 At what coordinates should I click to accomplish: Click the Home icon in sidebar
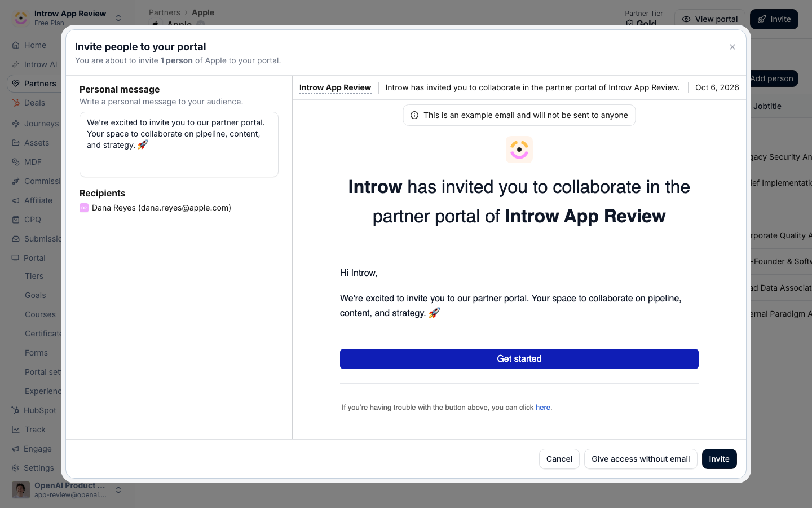16,45
